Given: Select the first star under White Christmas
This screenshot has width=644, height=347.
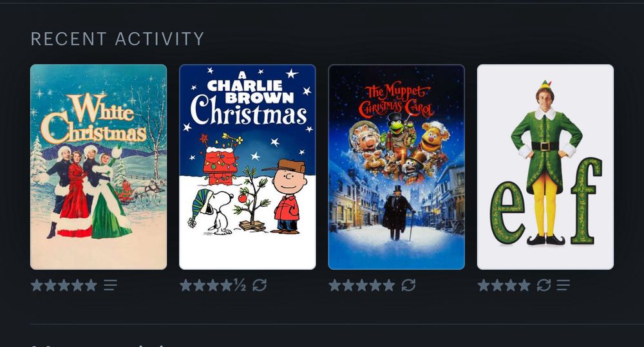Looking at the screenshot, I should pos(37,285).
